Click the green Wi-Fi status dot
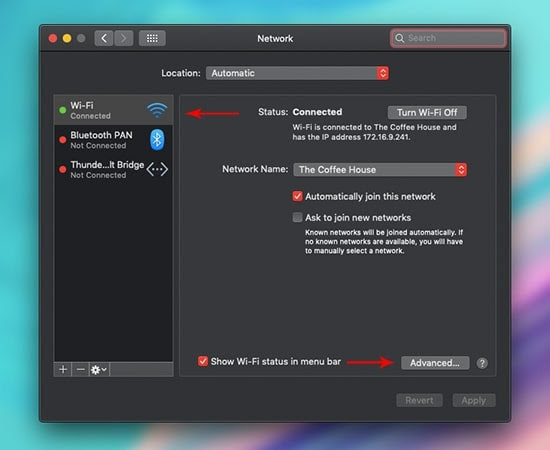Viewport: 550px width, 450px height. click(63, 110)
